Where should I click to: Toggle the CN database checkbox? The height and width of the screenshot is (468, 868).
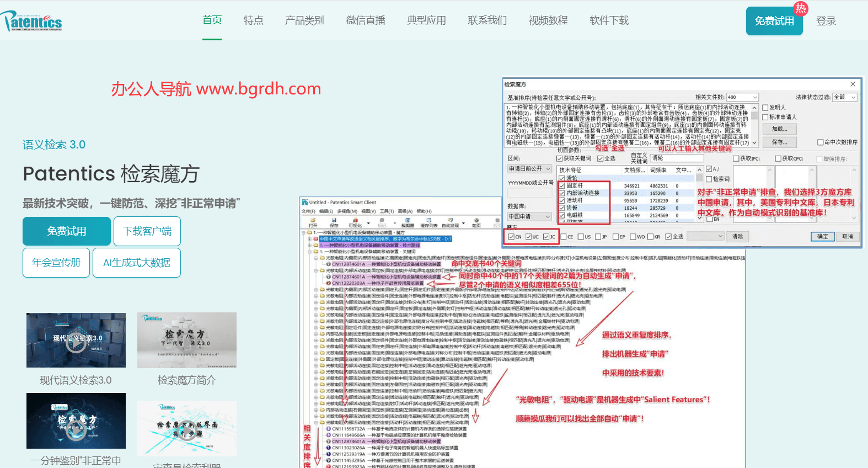tap(512, 237)
